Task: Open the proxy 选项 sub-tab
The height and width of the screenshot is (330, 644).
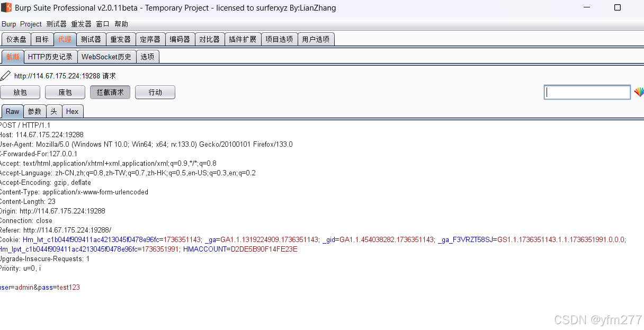Action: point(147,57)
